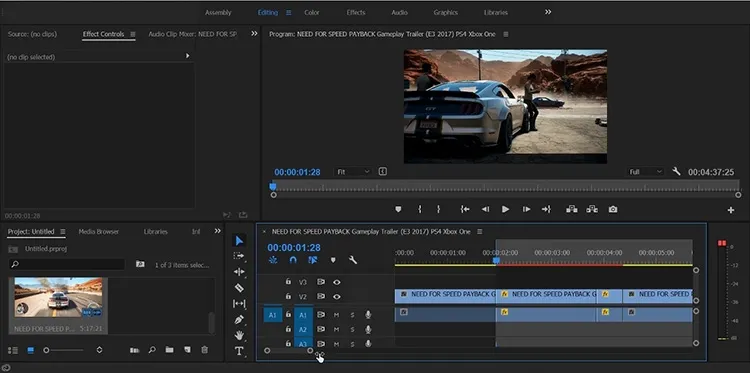Switch Project panel to icon view
The width and height of the screenshot is (750, 373).
31,350
